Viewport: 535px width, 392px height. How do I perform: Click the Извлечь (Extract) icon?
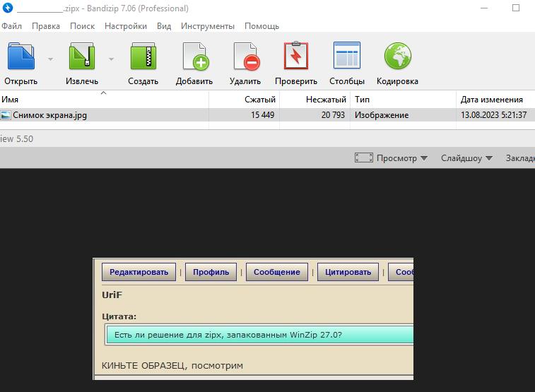82,56
